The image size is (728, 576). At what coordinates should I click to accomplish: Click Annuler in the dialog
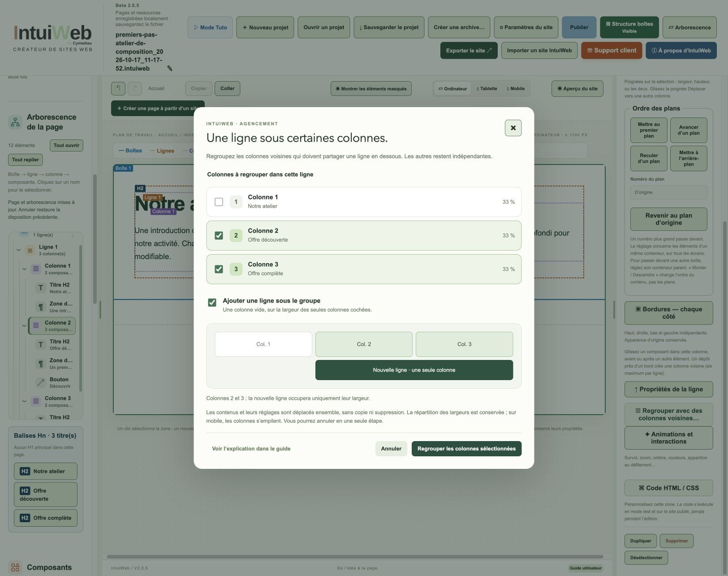click(x=391, y=449)
